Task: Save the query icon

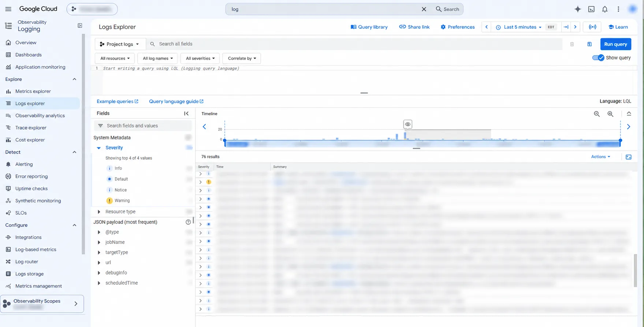Action: tap(589, 44)
